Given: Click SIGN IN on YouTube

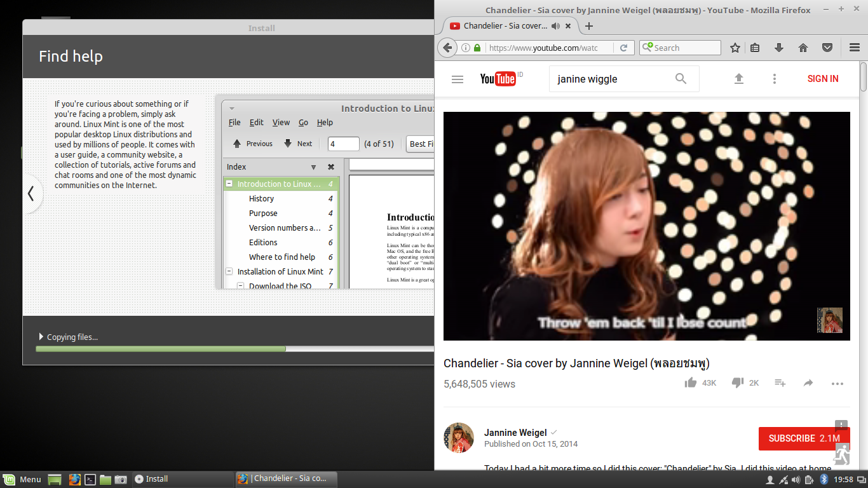Looking at the screenshot, I should (x=823, y=79).
